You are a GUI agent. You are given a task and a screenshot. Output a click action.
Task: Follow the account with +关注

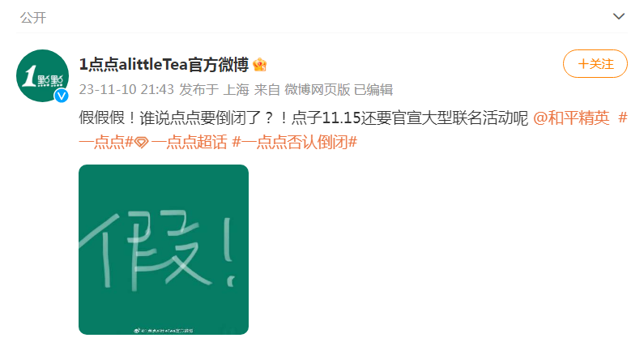tap(595, 64)
